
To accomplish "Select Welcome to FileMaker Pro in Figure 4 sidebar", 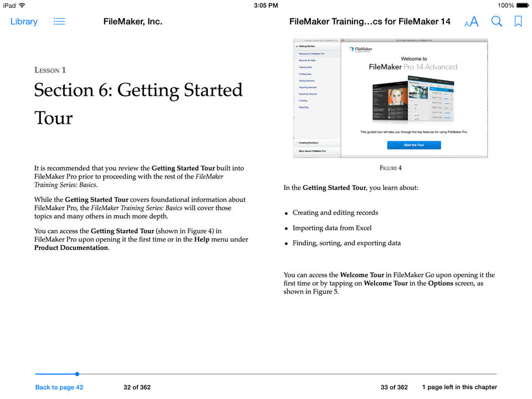I will [x=311, y=54].
